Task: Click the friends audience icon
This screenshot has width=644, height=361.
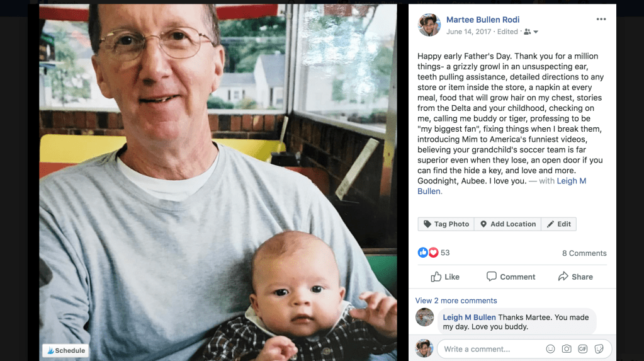Action: click(x=528, y=32)
